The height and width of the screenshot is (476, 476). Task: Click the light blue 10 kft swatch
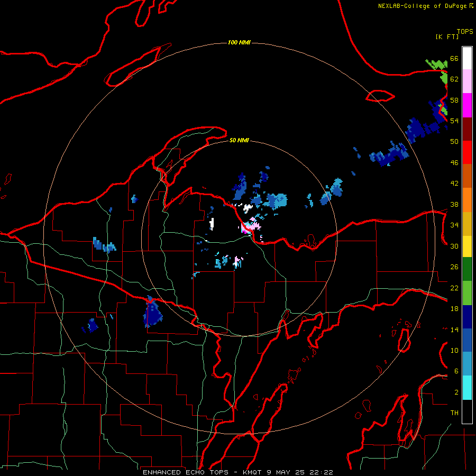click(467, 364)
